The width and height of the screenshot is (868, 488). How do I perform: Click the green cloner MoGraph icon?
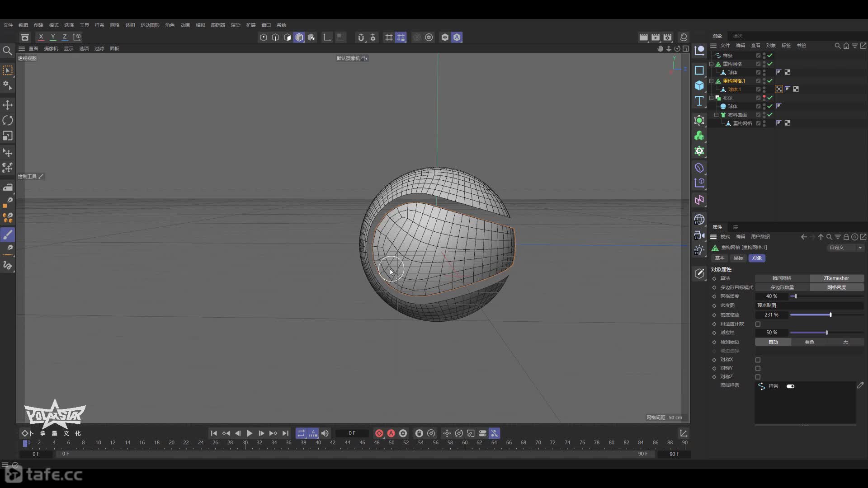(699, 136)
